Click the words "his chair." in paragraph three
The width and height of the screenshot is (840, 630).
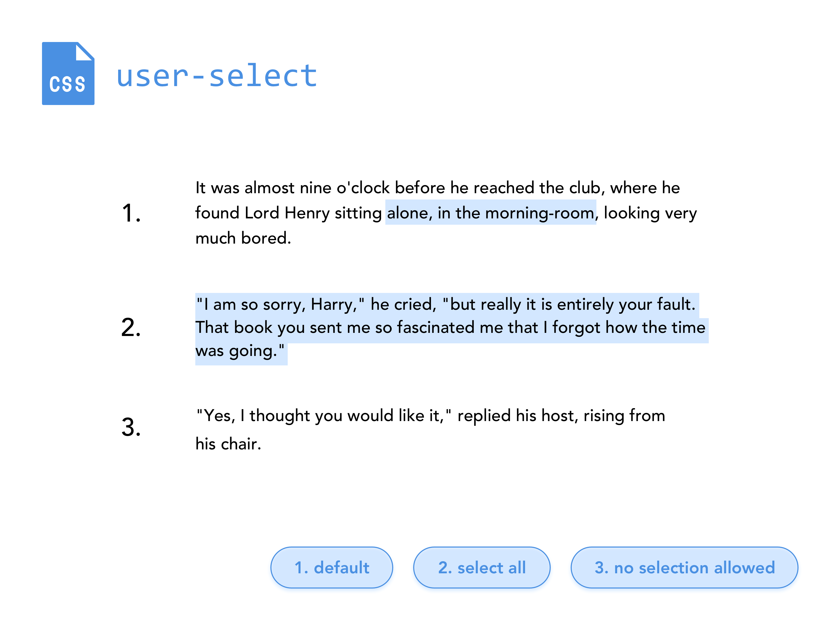(x=228, y=444)
